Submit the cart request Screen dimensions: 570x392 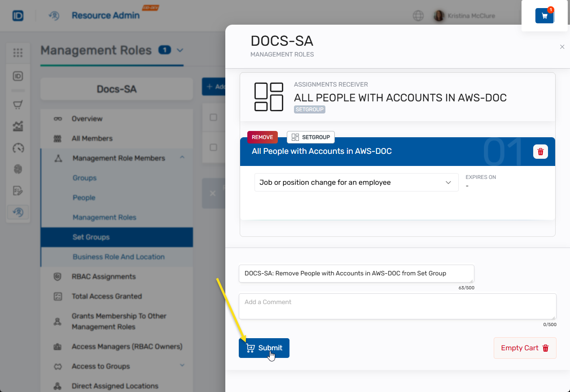click(264, 348)
